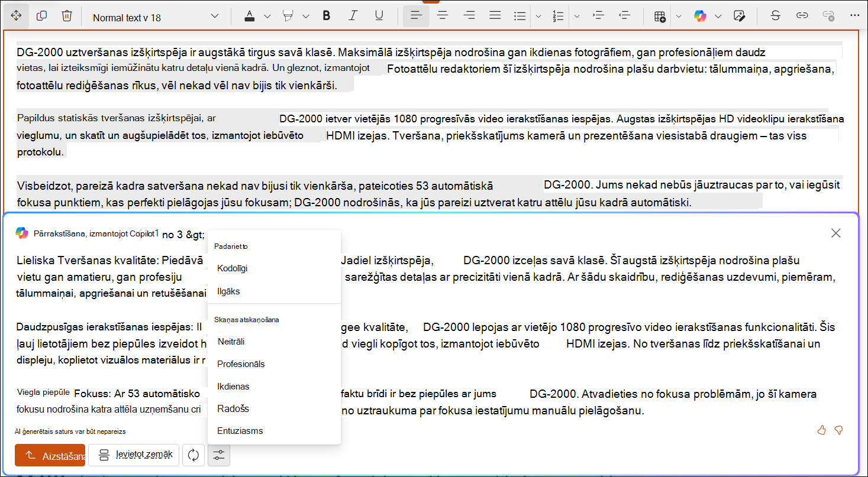Viewport: 868px width, 477px height.
Task: Expand the bullet list style arrow
Action: (x=538, y=16)
